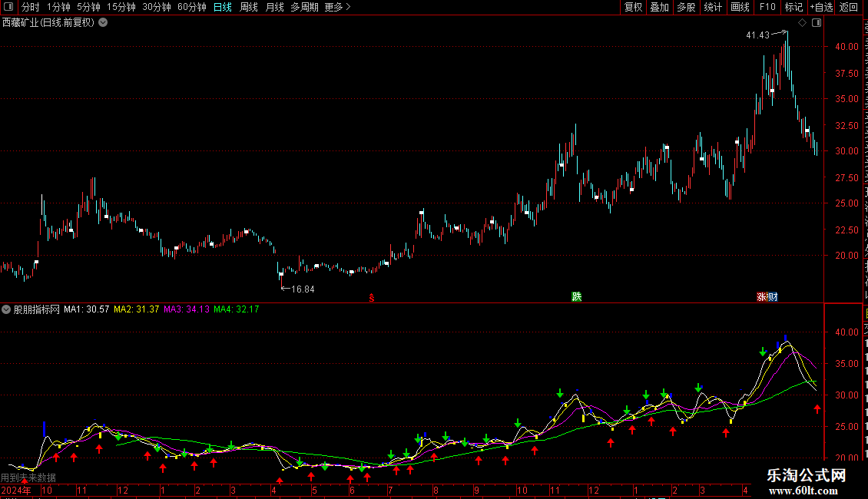The image size is (868, 499).
Task: Switch to the 分时 intraday view
Action: click(31, 7)
